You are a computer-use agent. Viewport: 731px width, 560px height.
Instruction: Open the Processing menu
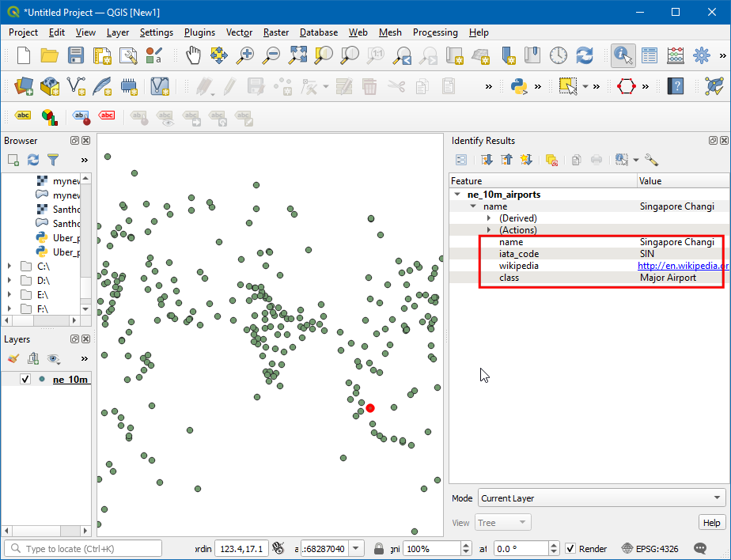tap(434, 32)
